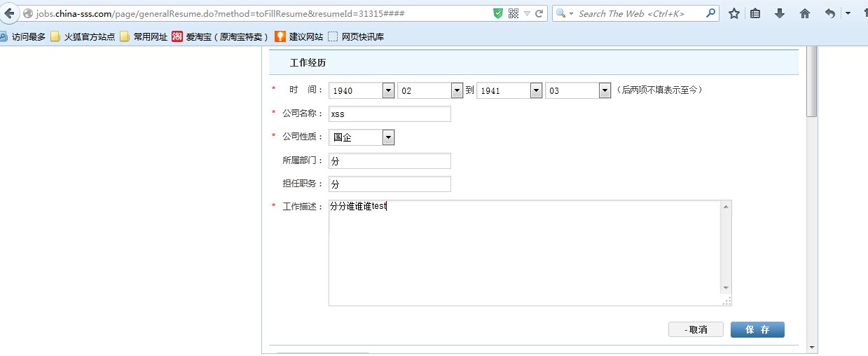The image size is (868, 356).
Task: Click the page vertical scrollbar thumb
Action: click(x=812, y=81)
